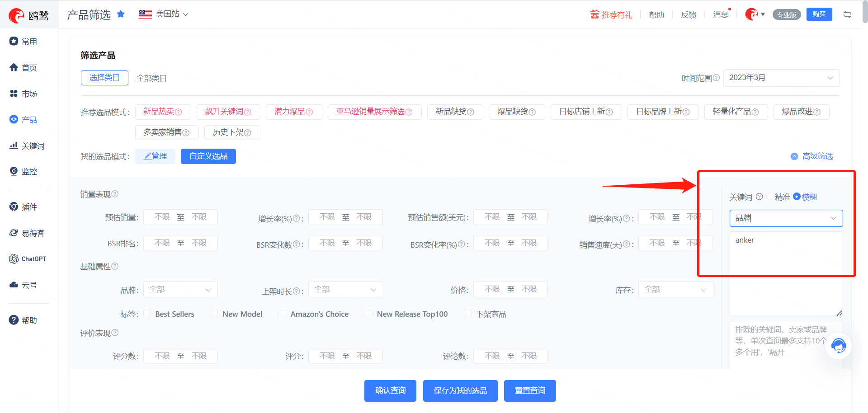Open 插件 plugin in sidebar
The height and width of the screenshot is (413, 868).
(24, 207)
